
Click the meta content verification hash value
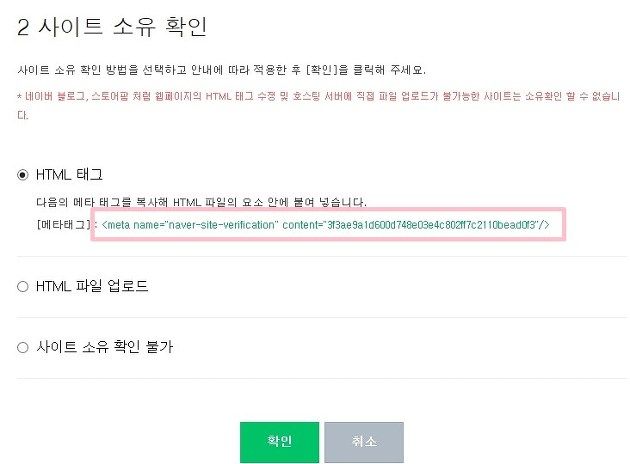click(432, 225)
